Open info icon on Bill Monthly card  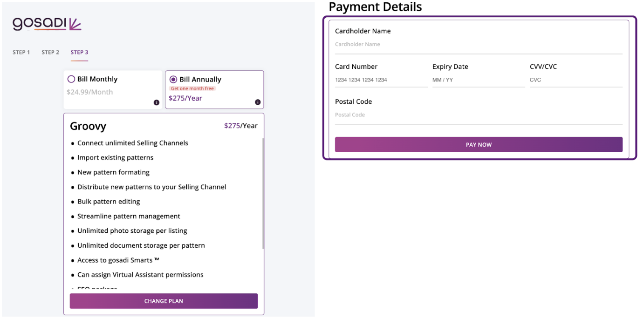click(x=157, y=102)
